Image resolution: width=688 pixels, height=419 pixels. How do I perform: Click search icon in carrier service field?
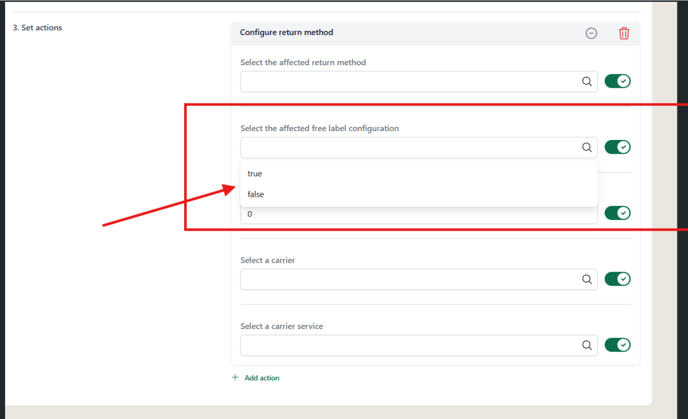[x=587, y=345]
